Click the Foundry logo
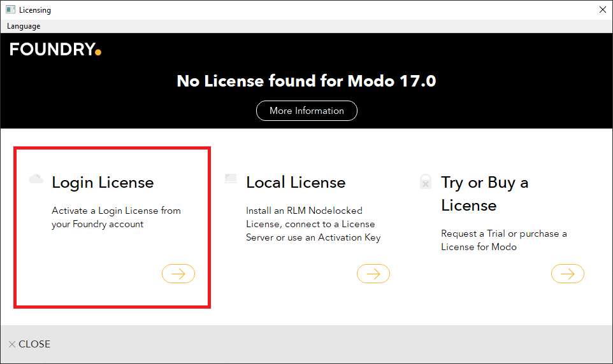 point(55,50)
